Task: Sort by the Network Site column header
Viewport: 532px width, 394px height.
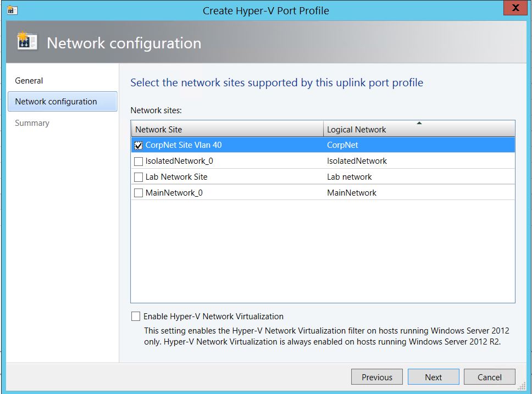Action: click(159, 130)
